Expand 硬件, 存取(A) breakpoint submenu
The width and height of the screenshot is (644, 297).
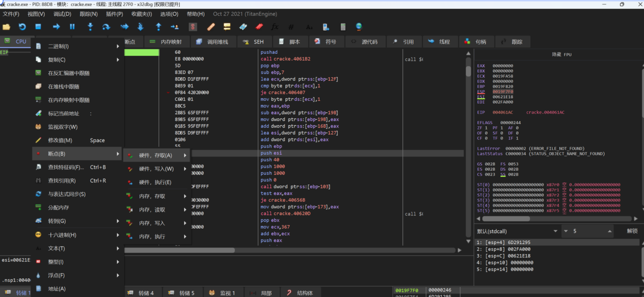coord(157,155)
